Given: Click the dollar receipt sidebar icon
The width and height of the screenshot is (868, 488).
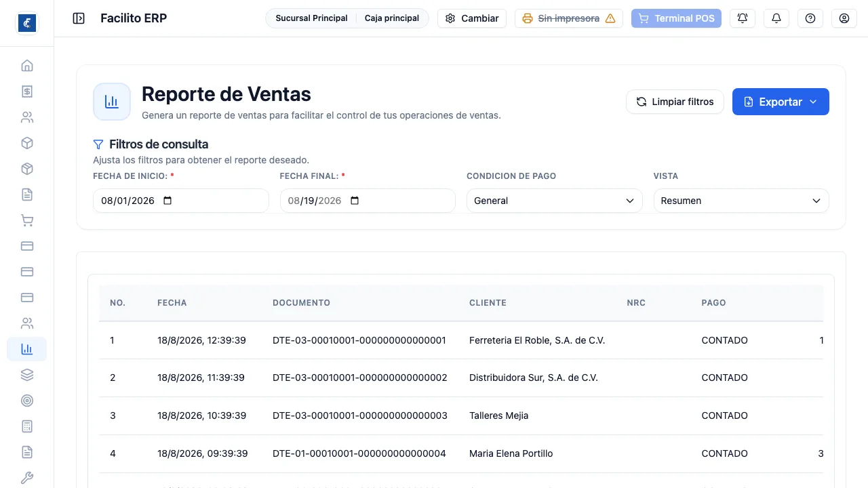Looking at the screenshot, I should pos(27,91).
